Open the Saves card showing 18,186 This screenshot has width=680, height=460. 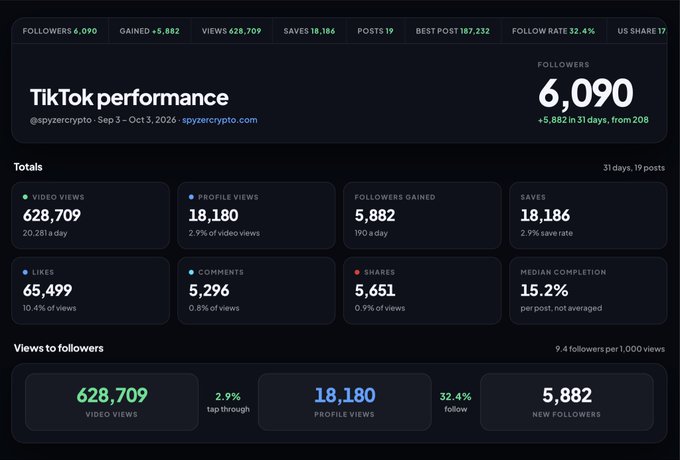tap(588, 215)
